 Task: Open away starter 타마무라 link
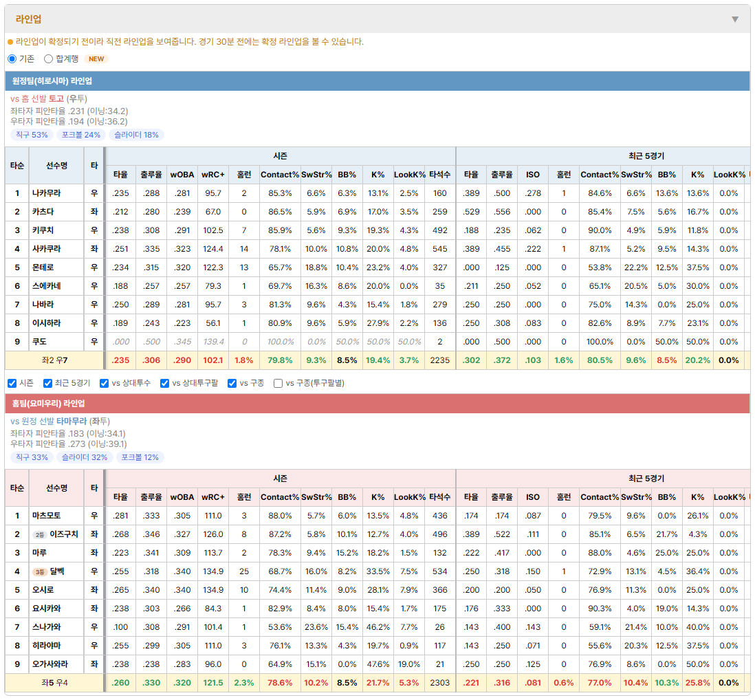pyautogui.click(x=72, y=422)
